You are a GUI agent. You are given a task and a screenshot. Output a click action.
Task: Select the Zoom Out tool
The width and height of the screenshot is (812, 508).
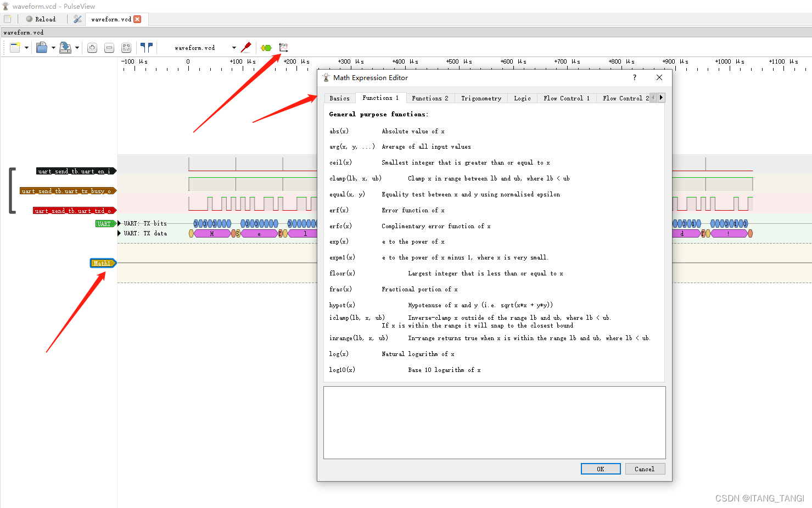109,48
